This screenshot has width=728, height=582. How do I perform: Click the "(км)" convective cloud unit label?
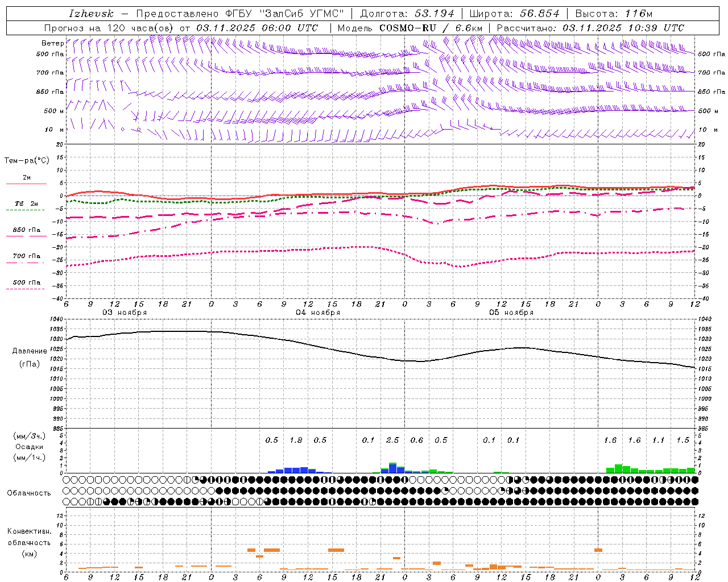29,554
